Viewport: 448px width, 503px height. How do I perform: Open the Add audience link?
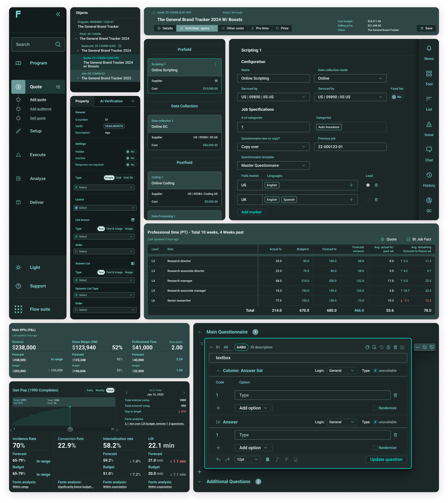point(41,109)
